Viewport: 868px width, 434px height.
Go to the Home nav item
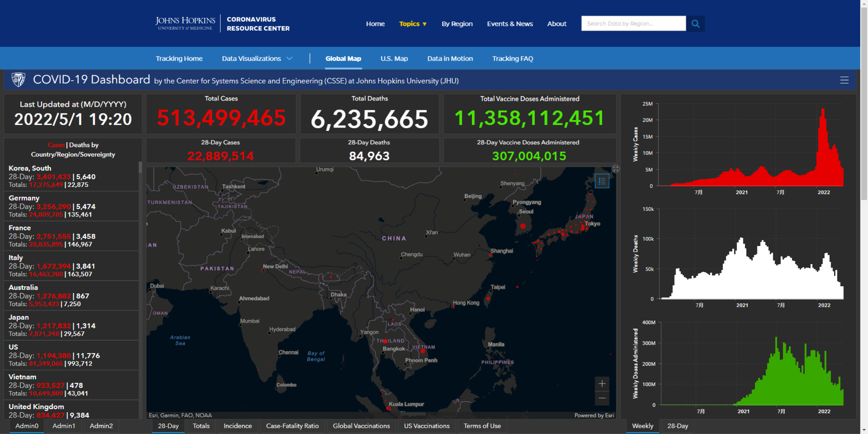point(375,24)
